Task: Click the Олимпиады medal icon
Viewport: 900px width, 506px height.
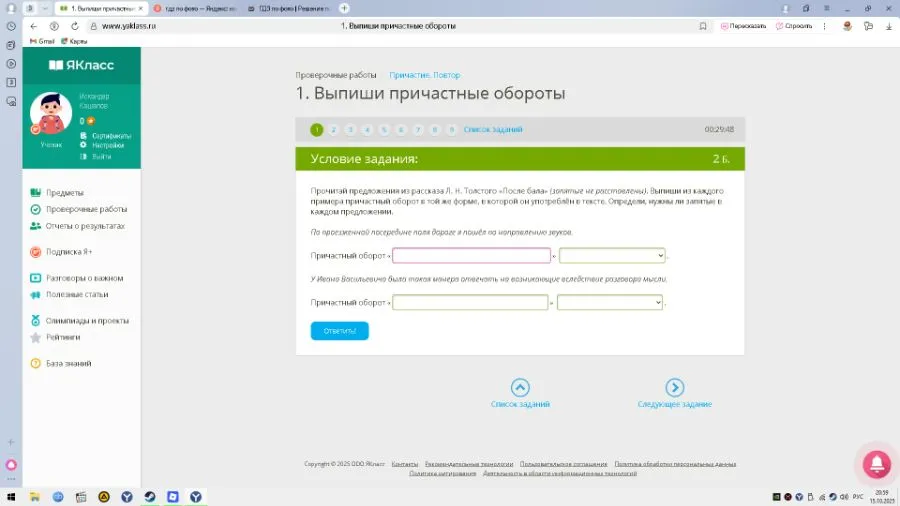Action: click(36, 321)
